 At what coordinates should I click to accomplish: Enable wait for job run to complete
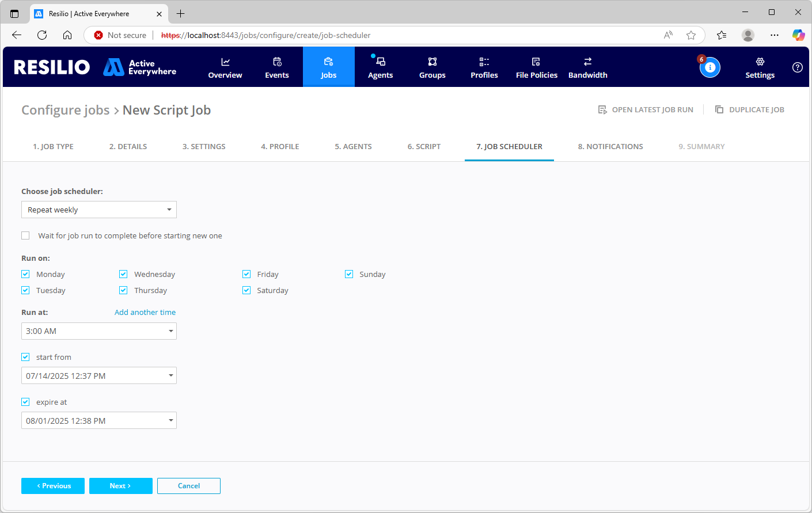coord(25,235)
